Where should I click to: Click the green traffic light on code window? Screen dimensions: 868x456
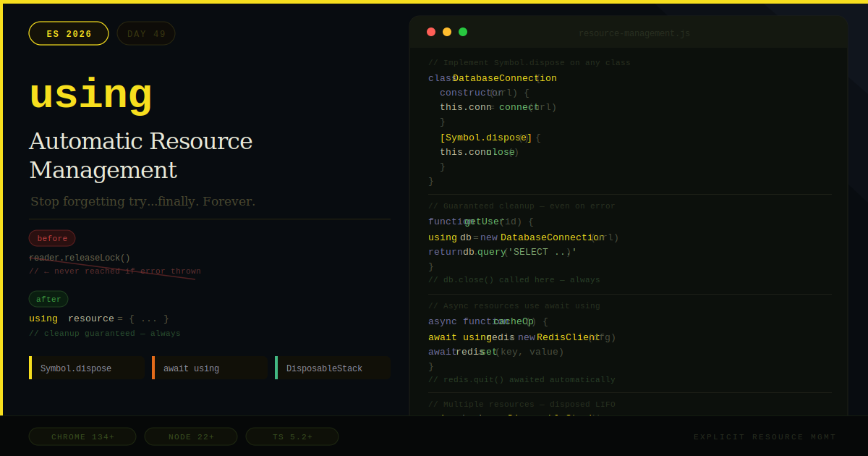pyautogui.click(x=462, y=32)
